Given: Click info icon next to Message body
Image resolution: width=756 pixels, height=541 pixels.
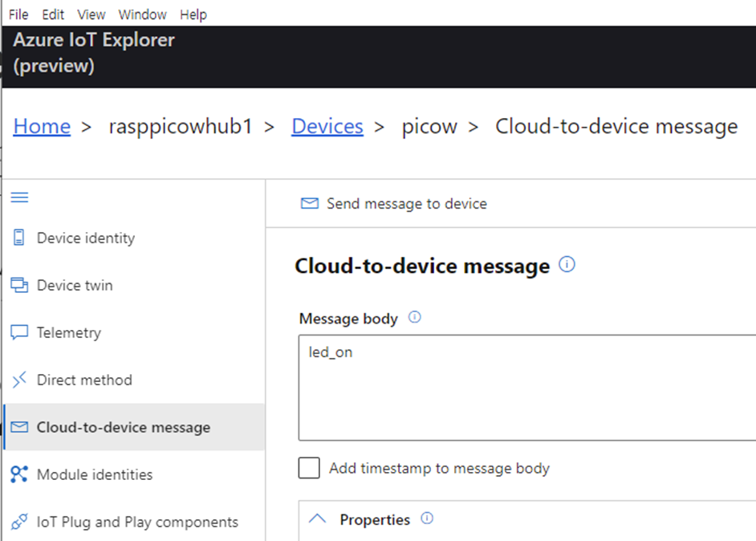Looking at the screenshot, I should [414, 318].
